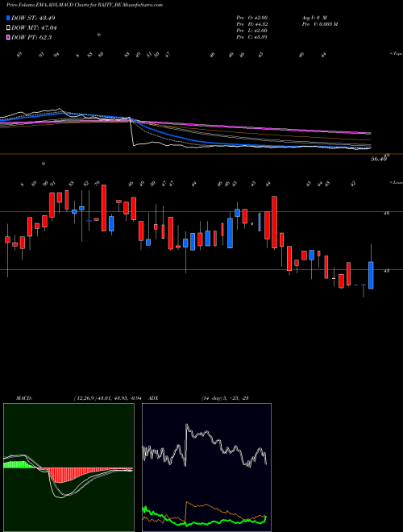Screen dimensions: 403x532
Task: Click the white DOW MT legend swatch
Action: click(9, 28)
